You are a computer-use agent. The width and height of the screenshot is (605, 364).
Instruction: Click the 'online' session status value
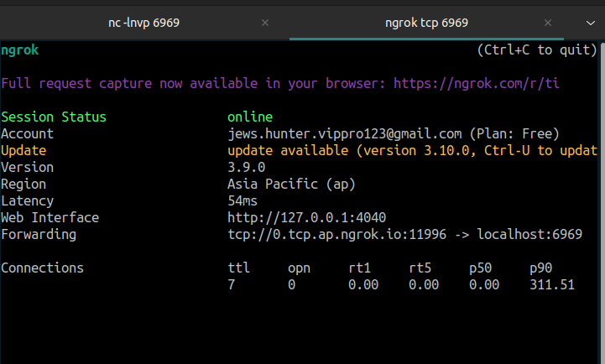click(x=250, y=117)
